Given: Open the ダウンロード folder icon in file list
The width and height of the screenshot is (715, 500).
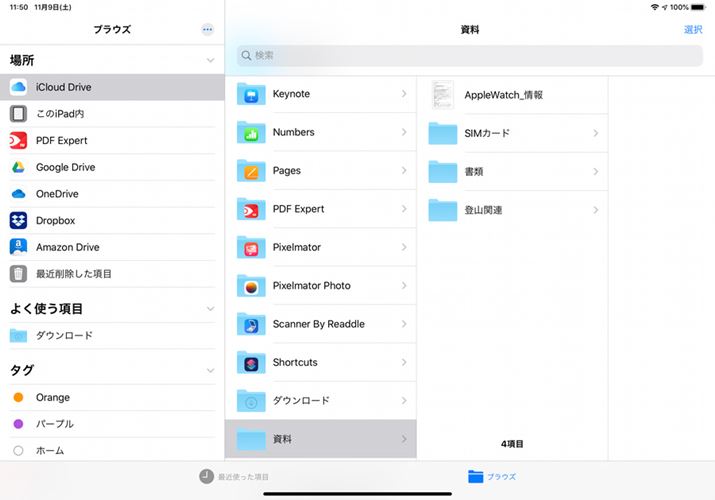Looking at the screenshot, I should 251,401.
